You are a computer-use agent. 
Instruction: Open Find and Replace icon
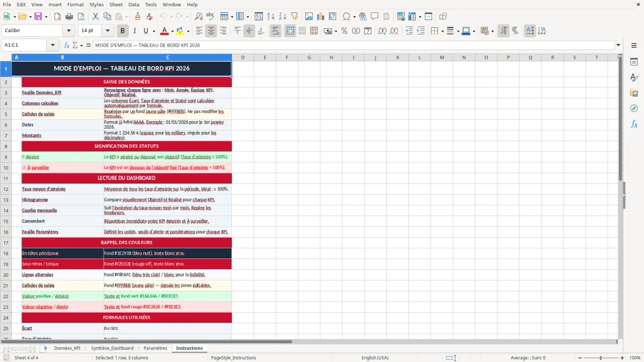pyautogui.click(x=199, y=17)
